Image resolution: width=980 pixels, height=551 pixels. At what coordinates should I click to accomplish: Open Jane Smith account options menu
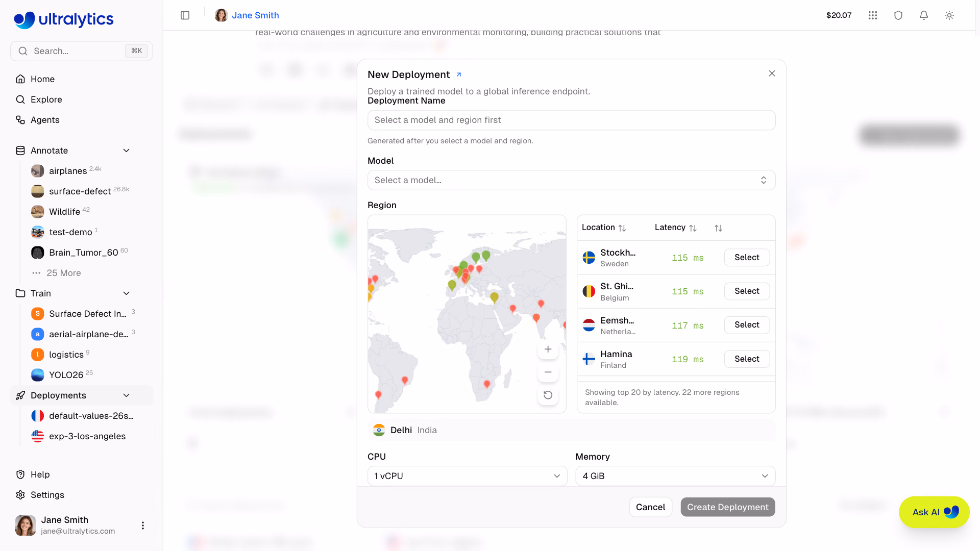click(143, 525)
